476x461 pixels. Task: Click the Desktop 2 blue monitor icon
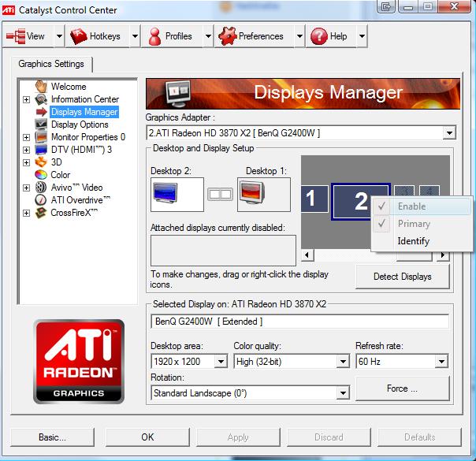[x=165, y=194]
